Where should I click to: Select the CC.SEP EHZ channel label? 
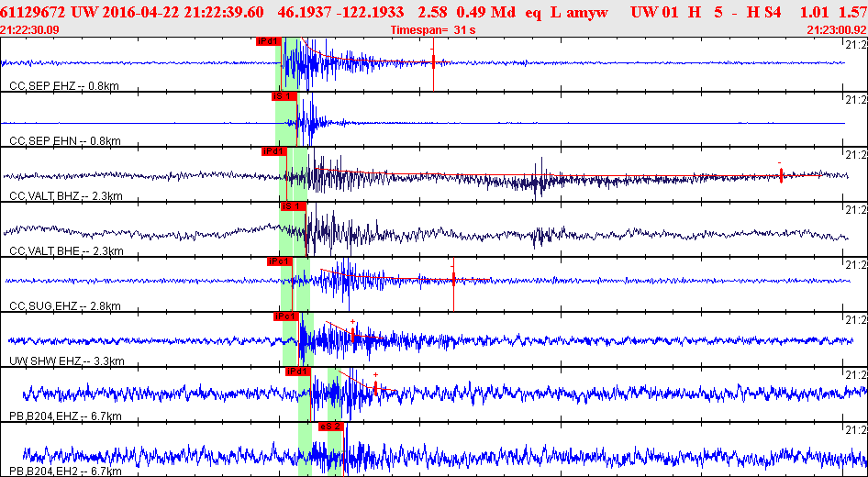(x=63, y=86)
